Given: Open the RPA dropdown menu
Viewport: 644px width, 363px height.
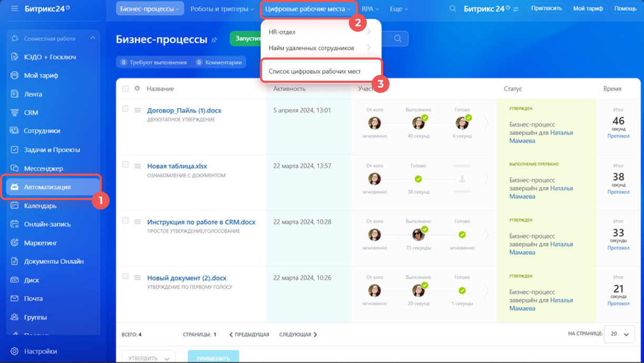Looking at the screenshot, I should tap(370, 9).
